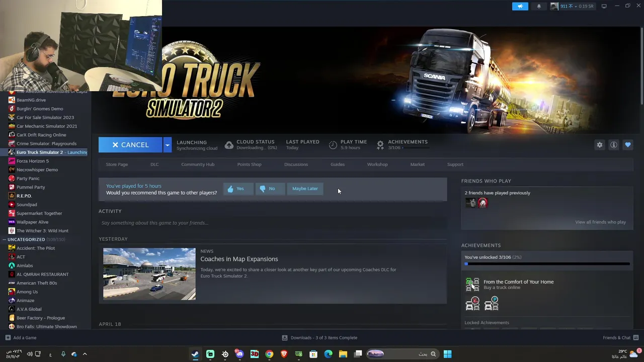Select Car For Sale Simulator 2023

(45, 117)
